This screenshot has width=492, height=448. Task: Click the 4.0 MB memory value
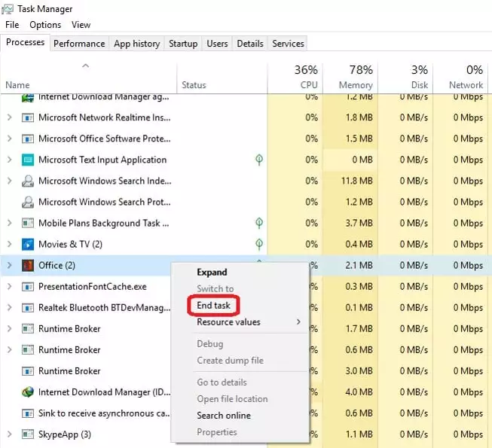coord(359,392)
